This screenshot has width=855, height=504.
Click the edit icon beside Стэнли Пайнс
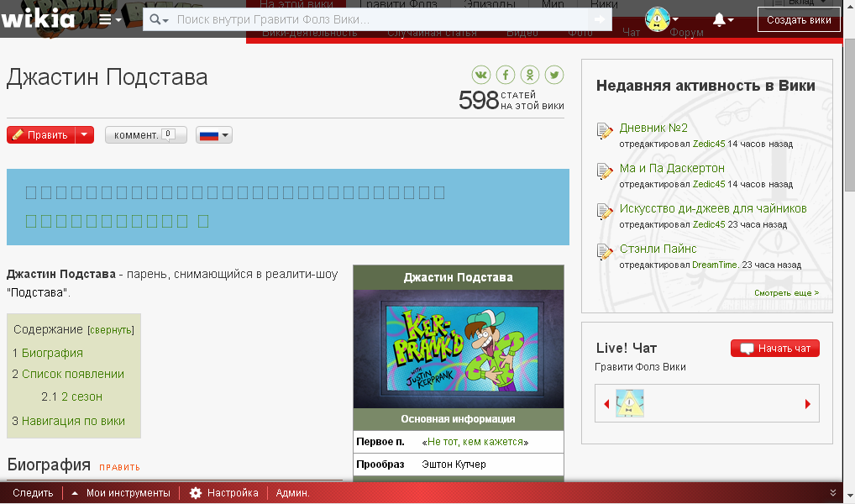tap(605, 252)
